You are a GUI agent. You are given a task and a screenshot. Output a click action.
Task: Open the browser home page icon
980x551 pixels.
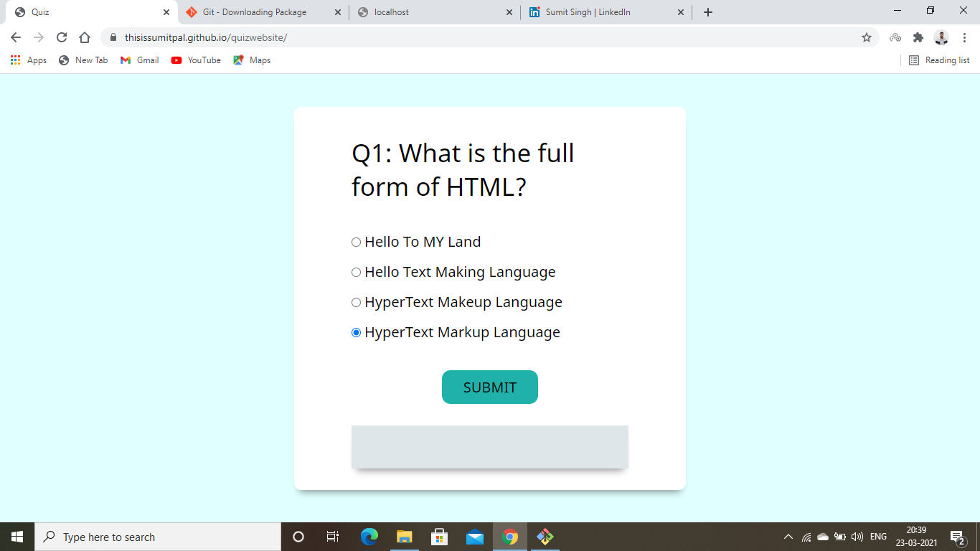coord(85,37)
